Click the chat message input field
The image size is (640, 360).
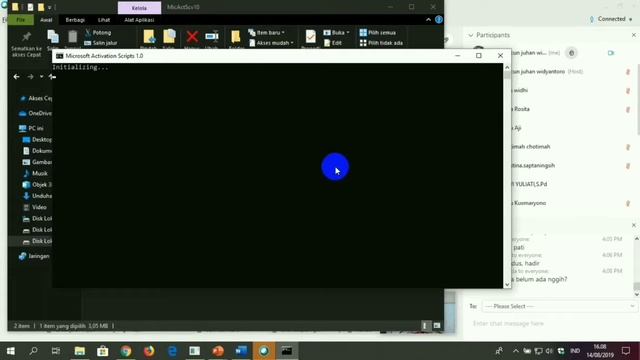tap(553, 324)
